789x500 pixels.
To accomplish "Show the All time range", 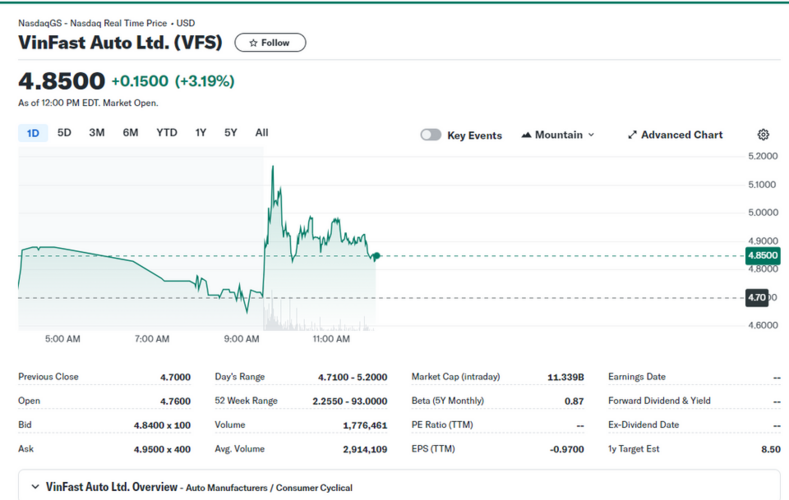I will click(x=262, y=133).
